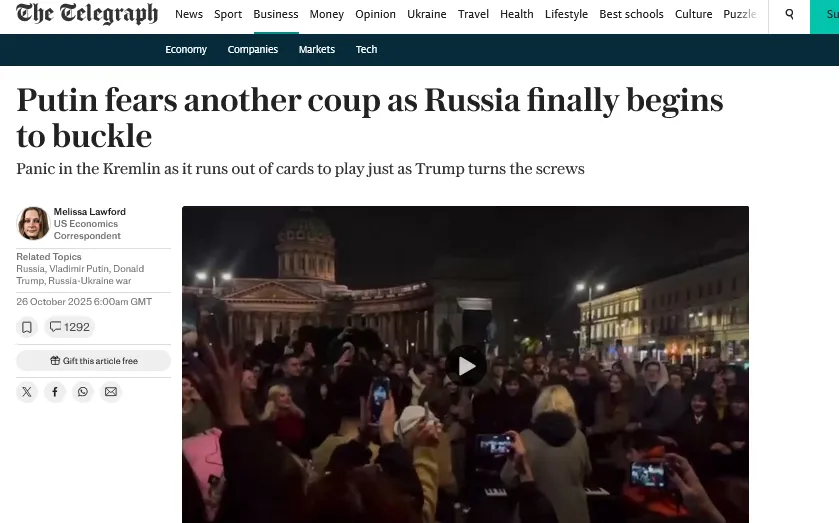Open Melissa Lawford author page

coord(89,212)
